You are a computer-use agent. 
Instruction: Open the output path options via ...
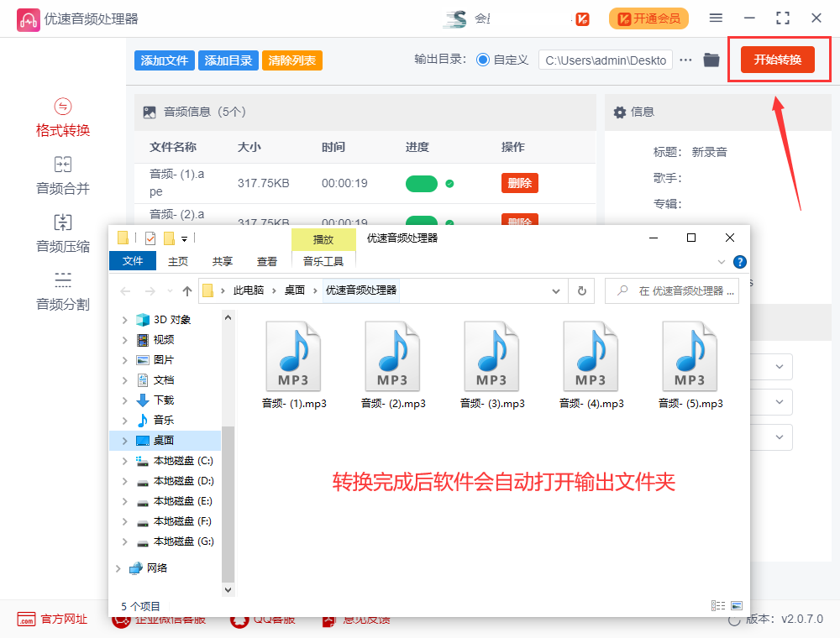[x=685, y=60]
